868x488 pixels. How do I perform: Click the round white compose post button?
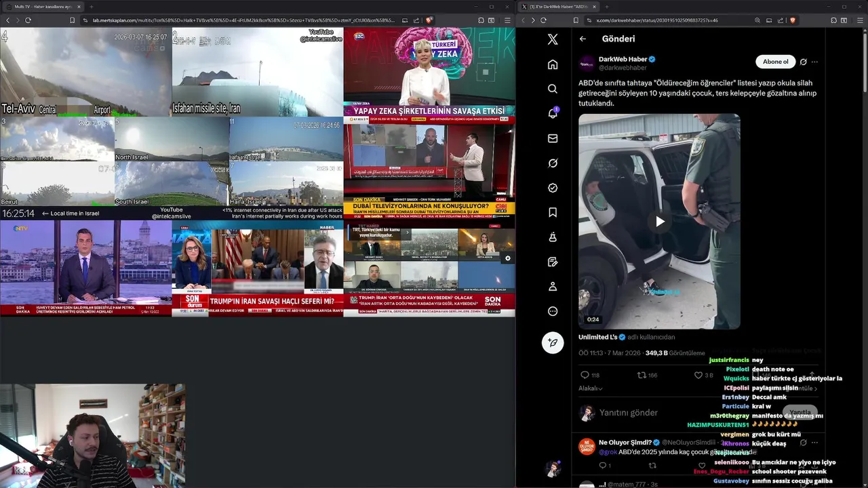point(553,342)
